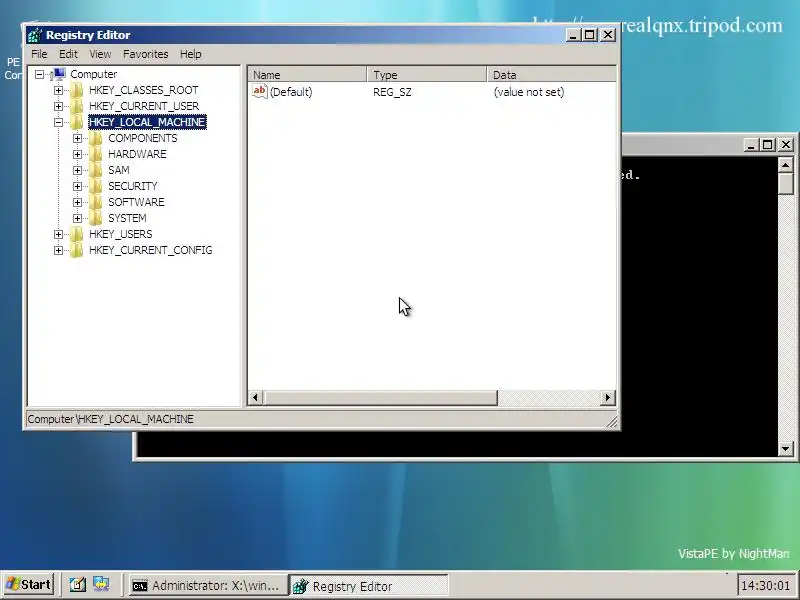This screenshot has width=800, height=600.
Task: Open the Help menu
Action: point(190,54)
